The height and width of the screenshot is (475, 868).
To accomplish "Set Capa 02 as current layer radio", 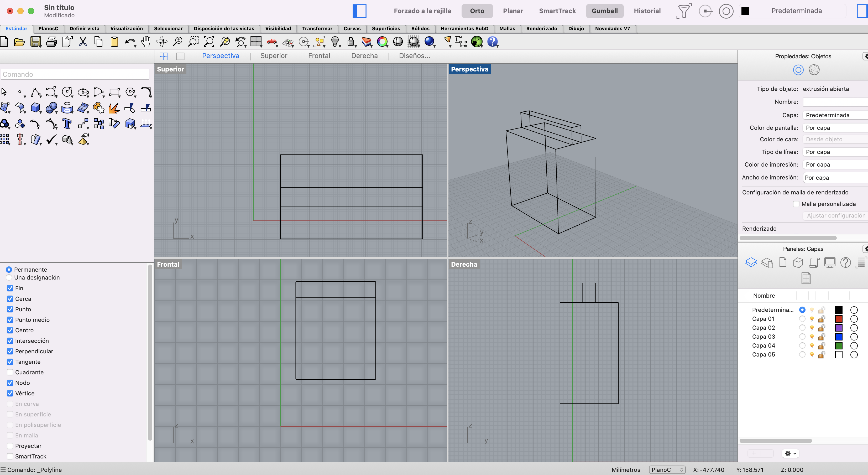I will [x=802, y=328].
